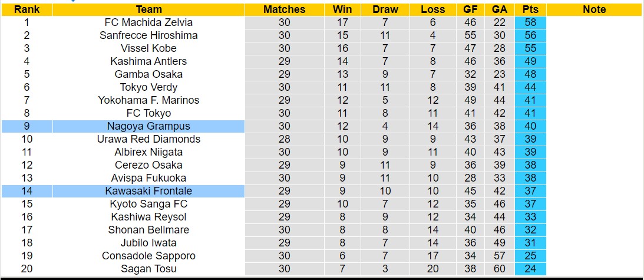This screenshot has width=644, height=280.
Task: Select the Kashima Antlers row name
Action: [x=148, y=61]
